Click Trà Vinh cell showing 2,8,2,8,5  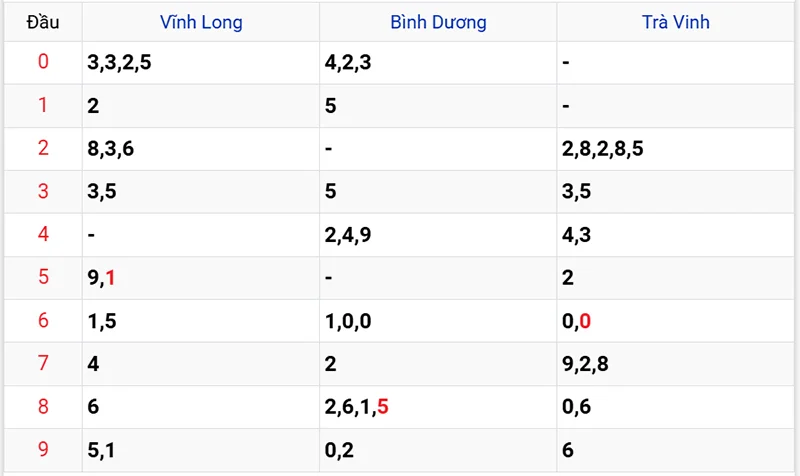(x=602, y=149)
